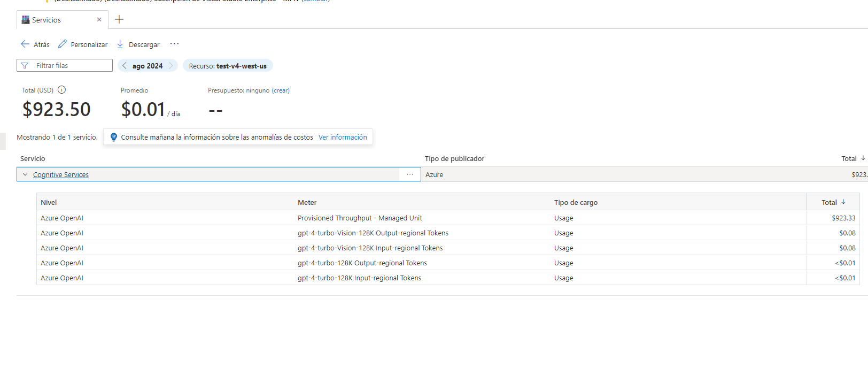Open the Cognitive Services link
The height and width of the screenshot is (367, 868).
click(x=61, y=175)
